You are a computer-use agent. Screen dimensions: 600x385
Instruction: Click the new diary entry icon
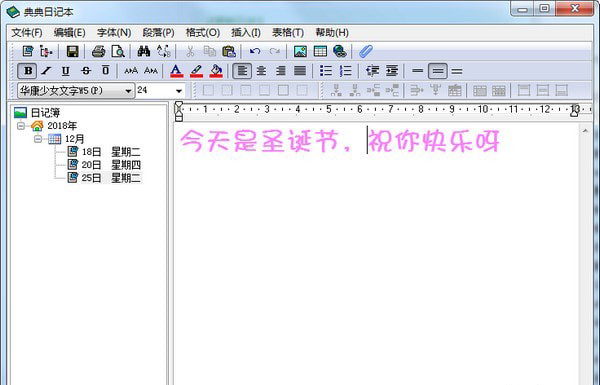pos(28,51)
